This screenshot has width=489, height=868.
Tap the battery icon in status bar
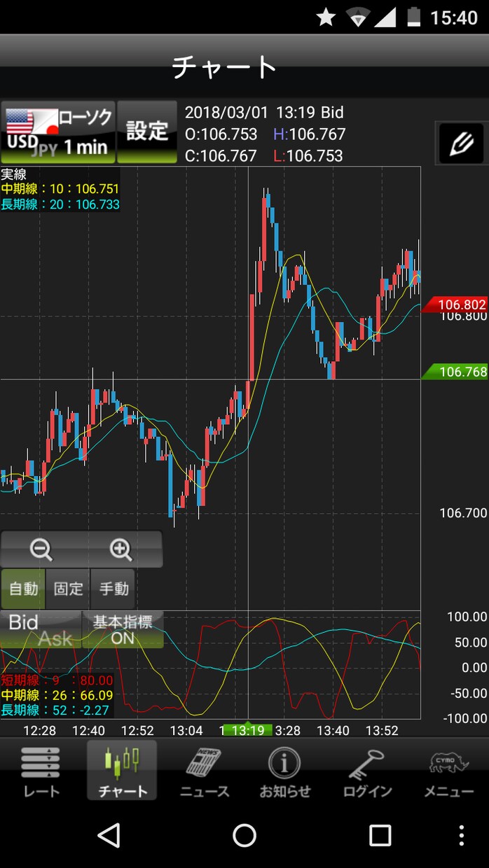(x=414, y=17)
